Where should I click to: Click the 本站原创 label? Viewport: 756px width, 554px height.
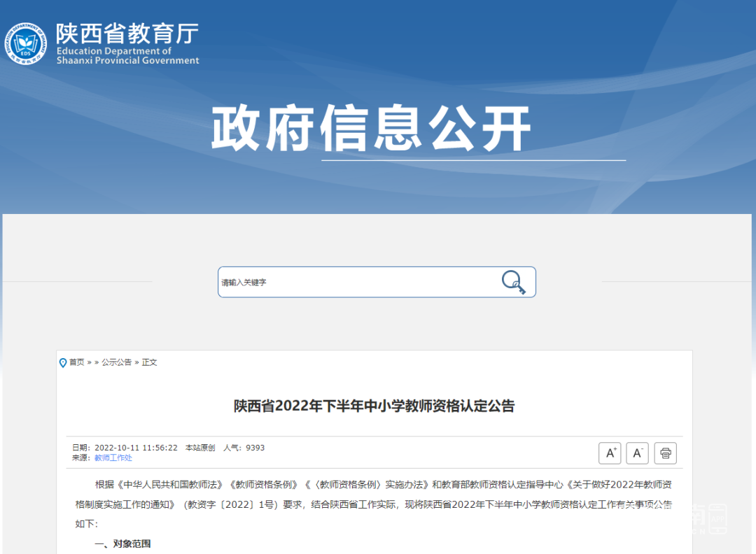point(200,448)
